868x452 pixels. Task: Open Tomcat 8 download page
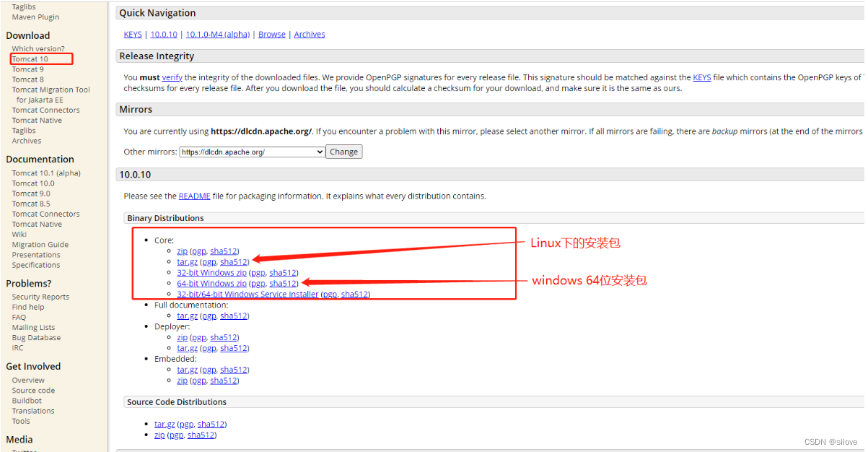pyautogui.click(x=27, y=79)
